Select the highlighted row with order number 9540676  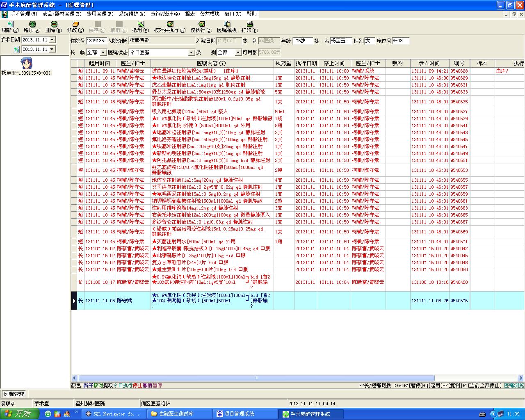point(298,301)
